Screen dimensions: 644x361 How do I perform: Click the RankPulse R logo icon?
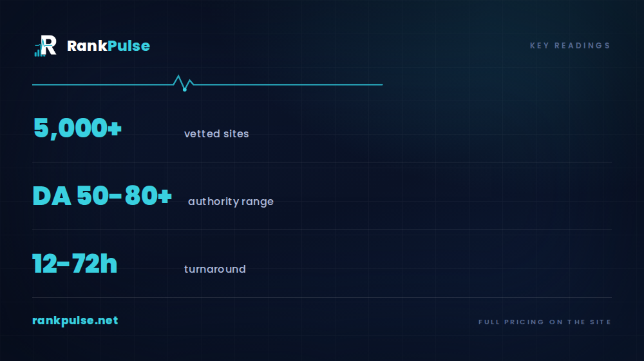[x=45, y=46]
